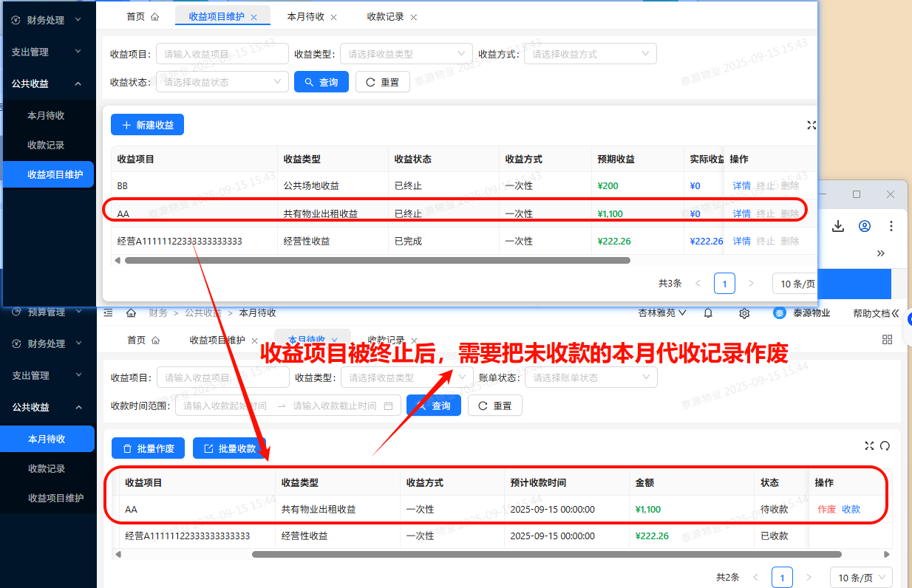Open browser downloads via the download icon

tap(838, 226)
